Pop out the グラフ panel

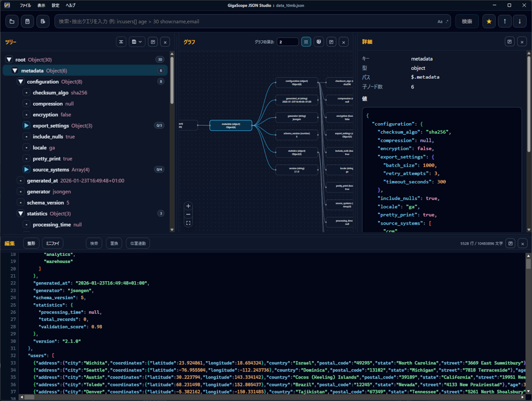click(331, 42)
